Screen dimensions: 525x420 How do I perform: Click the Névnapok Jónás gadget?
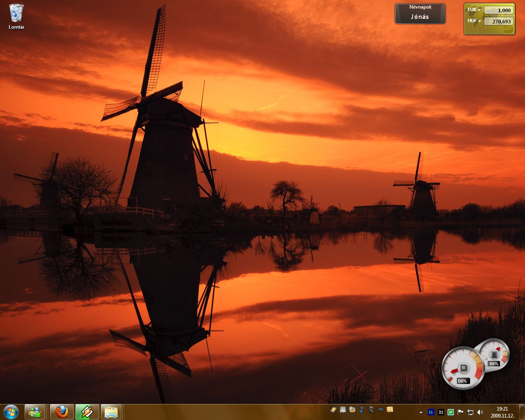pyautogui.click(x=420, y=14)
